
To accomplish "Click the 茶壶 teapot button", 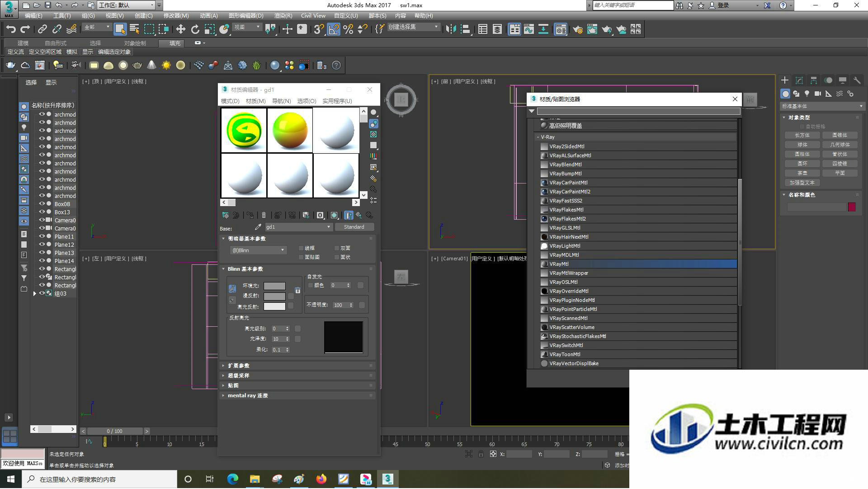I will click(802, 174).
